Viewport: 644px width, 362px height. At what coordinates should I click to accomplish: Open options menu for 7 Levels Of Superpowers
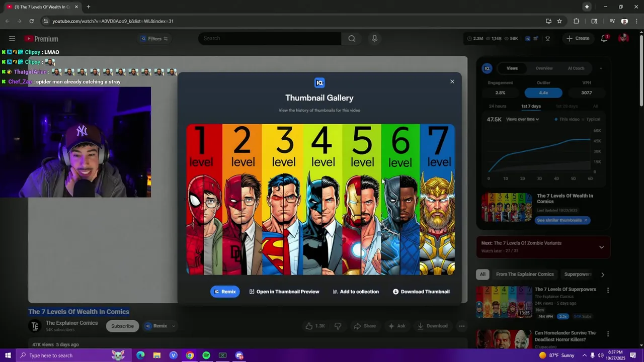pos(608,290)
